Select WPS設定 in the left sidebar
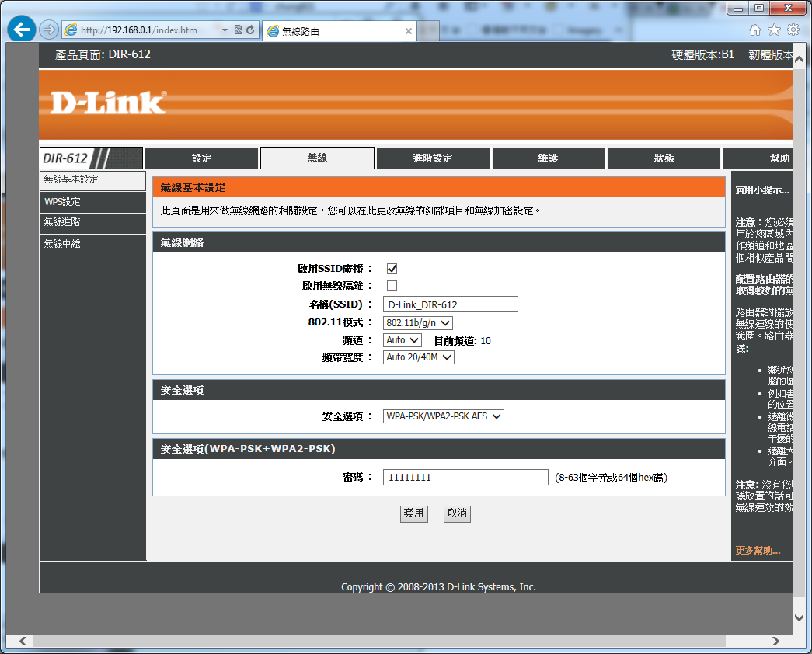The image size is (812, 654). point(62,202)
